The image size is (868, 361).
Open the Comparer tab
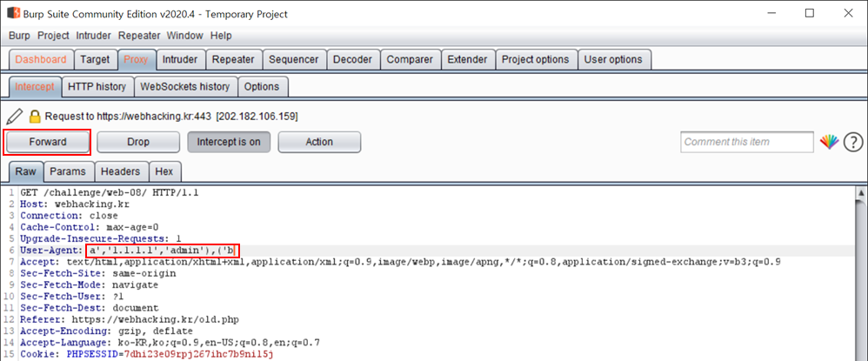click(410, 60)
